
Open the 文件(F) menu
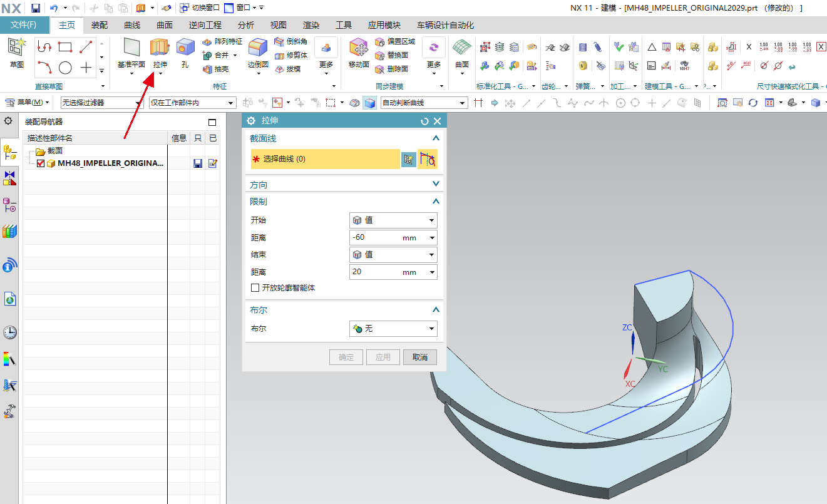coord(24,25)
